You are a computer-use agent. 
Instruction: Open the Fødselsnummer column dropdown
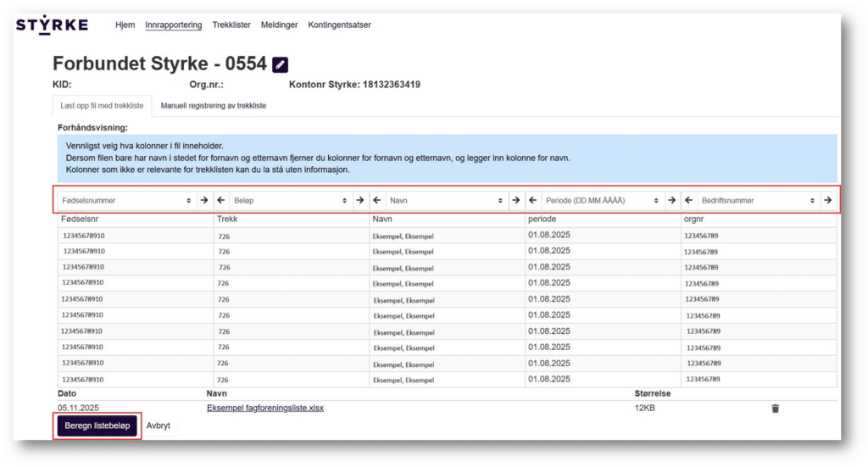(x=125, y=201)
